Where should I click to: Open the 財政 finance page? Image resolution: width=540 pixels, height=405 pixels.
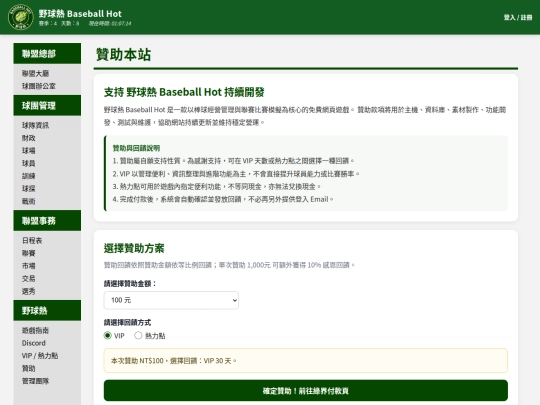tap(29, 138)
